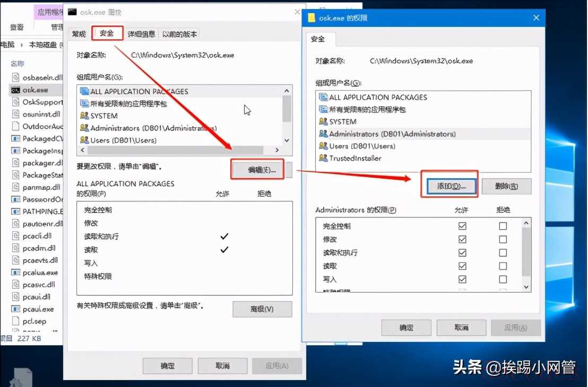Click down arrow of permissions list scrollbar
This screenshot has width=588, height=387.
[526, 287]
